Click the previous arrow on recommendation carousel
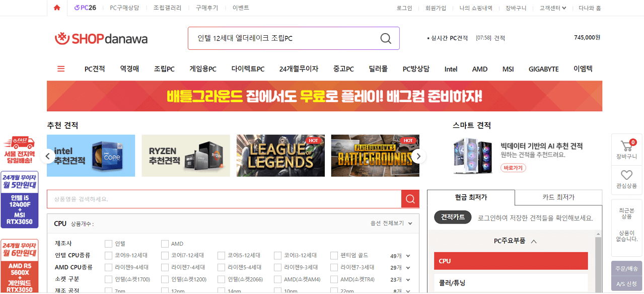Screen dimensions: 644x294 (x=48, y=156)
